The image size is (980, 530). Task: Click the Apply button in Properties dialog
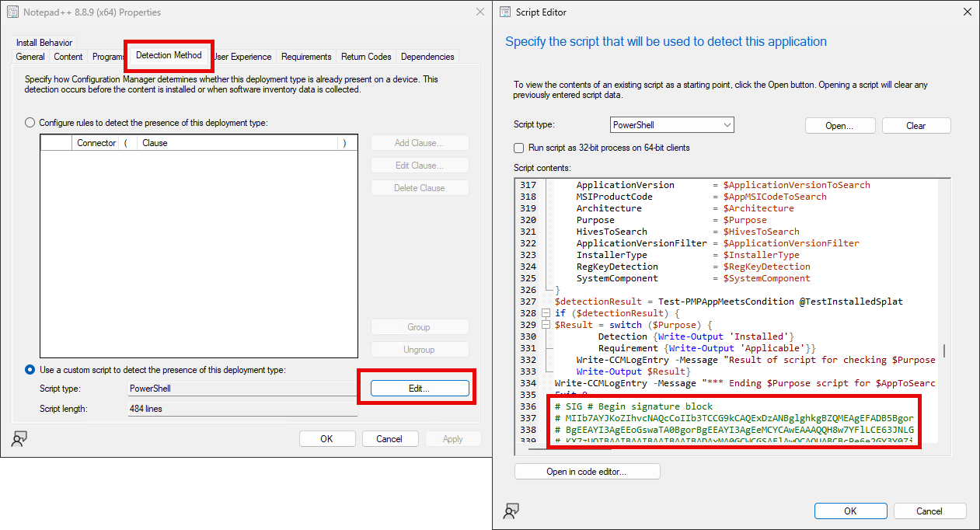[453, 438]
